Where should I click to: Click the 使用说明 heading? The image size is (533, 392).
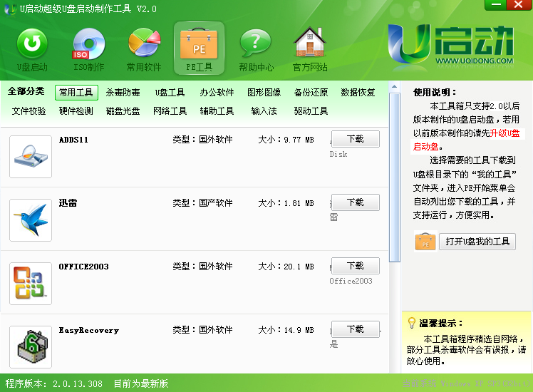click(435, 93)
